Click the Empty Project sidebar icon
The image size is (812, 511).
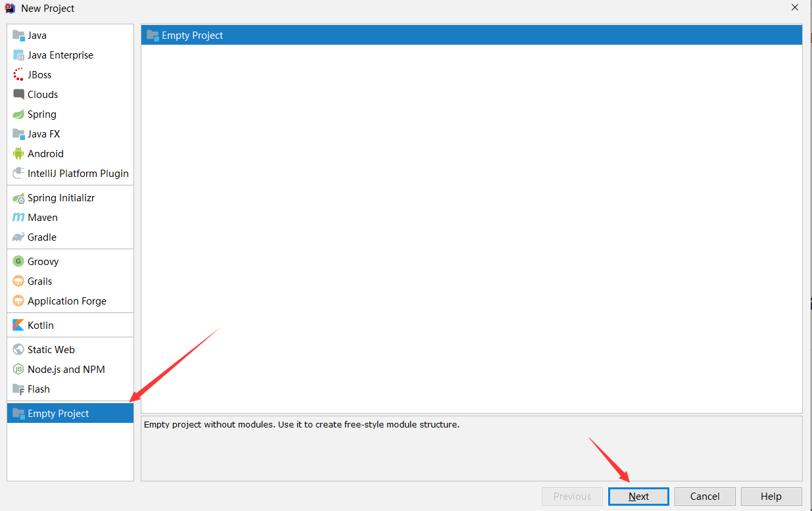pyautogui.click(x=18, y=414)
